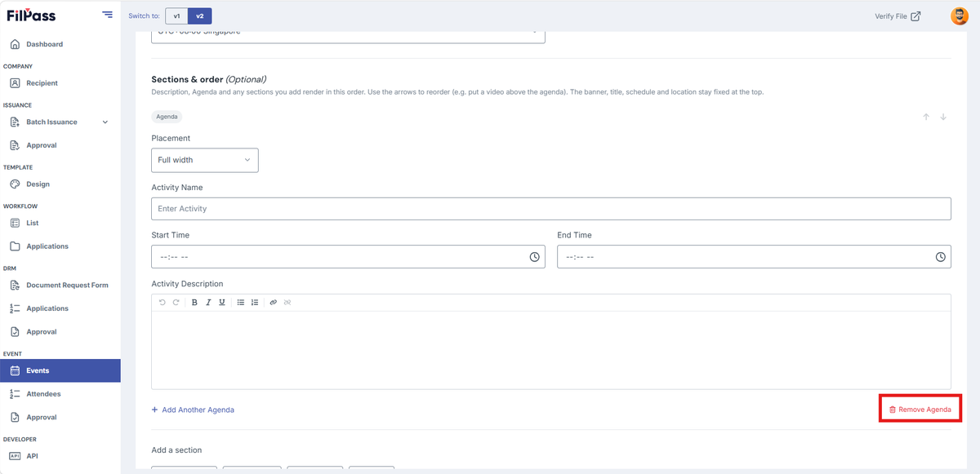Open the Start Time clock picker

[535, 257]
